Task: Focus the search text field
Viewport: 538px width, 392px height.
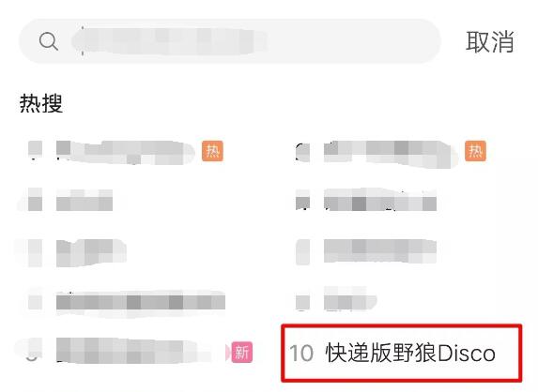Action: coord(229,41)
